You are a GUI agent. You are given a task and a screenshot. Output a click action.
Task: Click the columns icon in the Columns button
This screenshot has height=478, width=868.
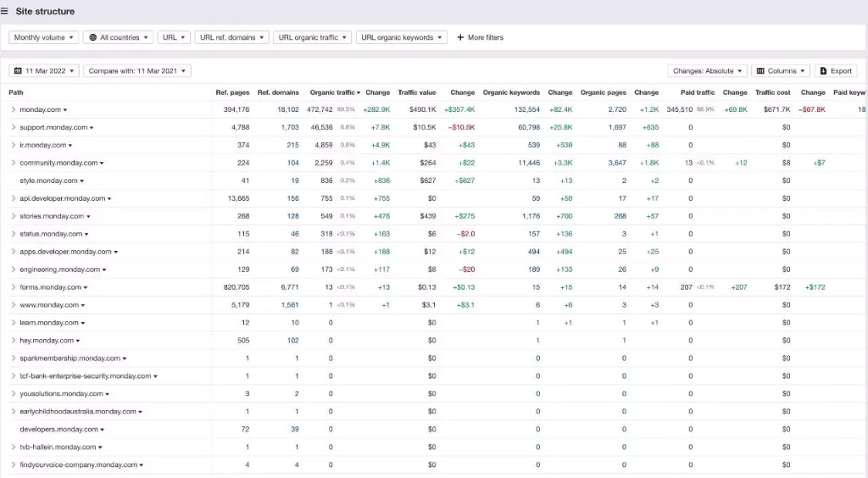[760, 71]
